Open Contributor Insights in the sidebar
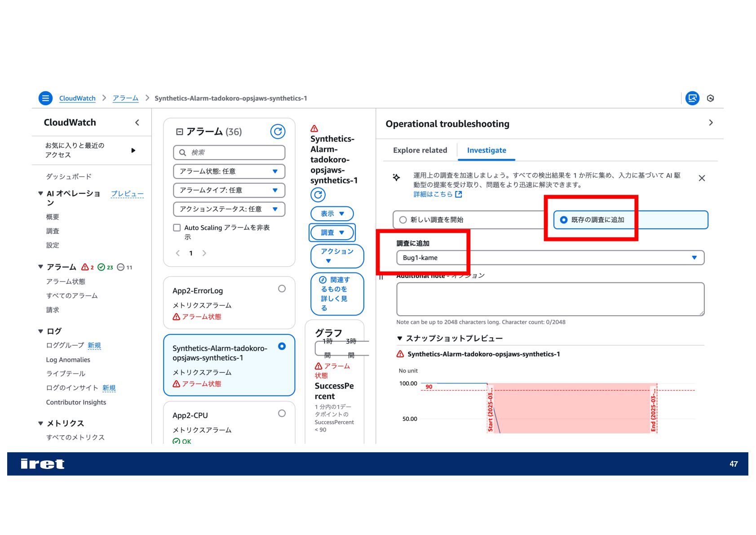 [x=76, y=402]
